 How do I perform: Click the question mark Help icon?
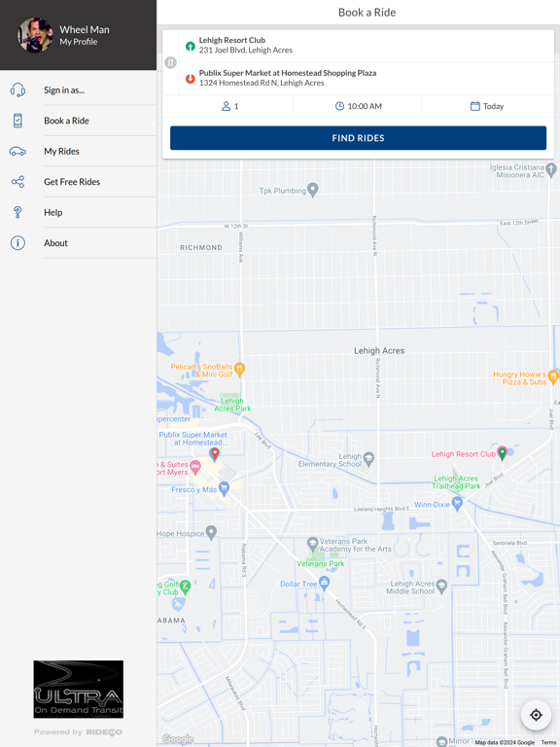tap(17, 212)
